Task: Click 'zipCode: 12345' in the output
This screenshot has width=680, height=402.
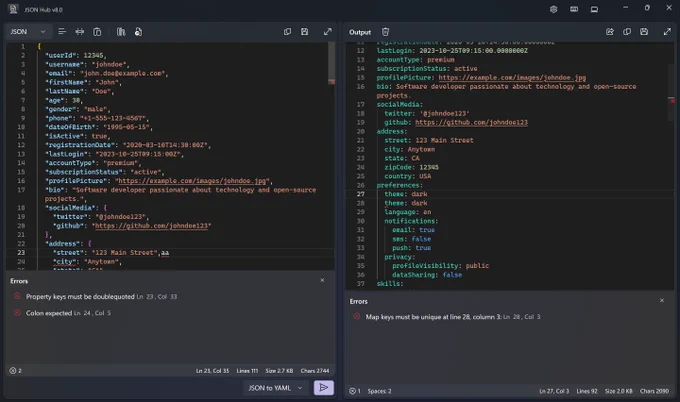Action: pyautogui.click(x=411, y=167)
